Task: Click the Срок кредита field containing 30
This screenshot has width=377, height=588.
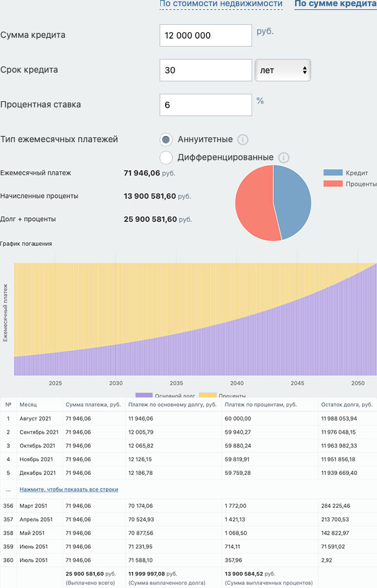Action: 206,70
